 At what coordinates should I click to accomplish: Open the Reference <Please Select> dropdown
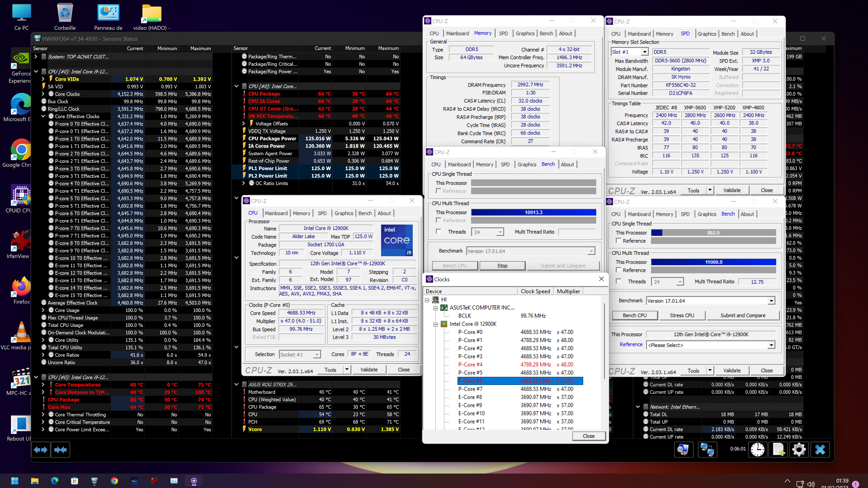(771, 345)
